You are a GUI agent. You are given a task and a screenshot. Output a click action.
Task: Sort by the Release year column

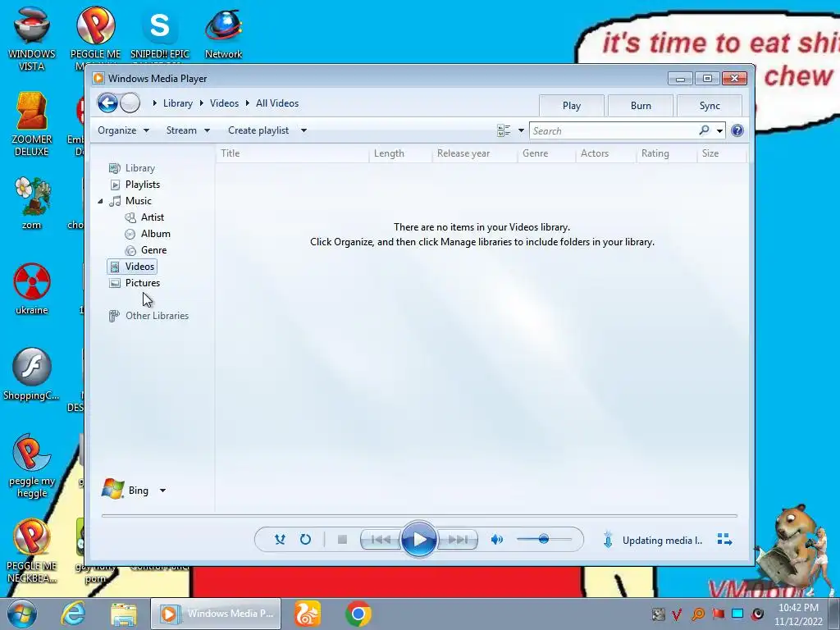pos(475,153)
